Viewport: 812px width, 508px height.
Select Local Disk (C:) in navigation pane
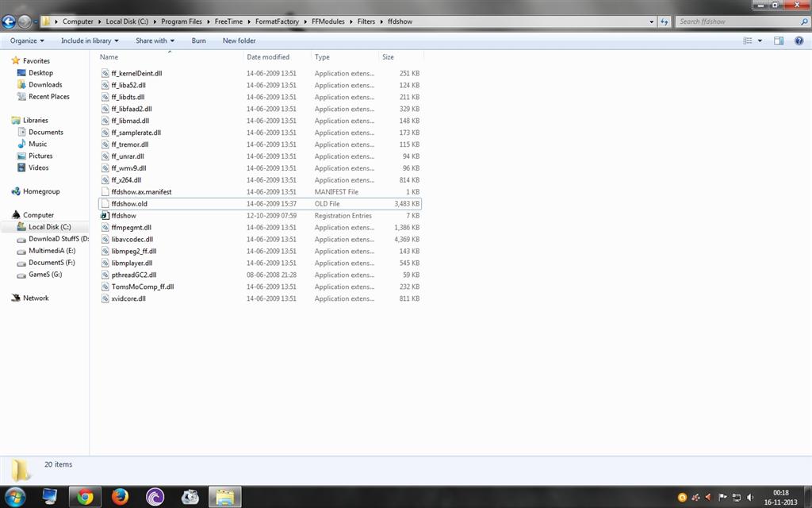point(49,227)
